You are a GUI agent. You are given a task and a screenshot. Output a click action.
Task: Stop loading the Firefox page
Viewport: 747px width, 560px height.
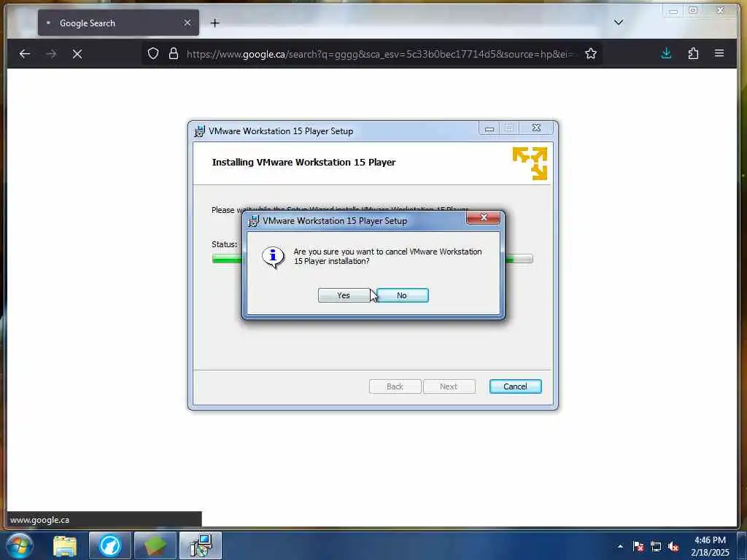point(77,54)
